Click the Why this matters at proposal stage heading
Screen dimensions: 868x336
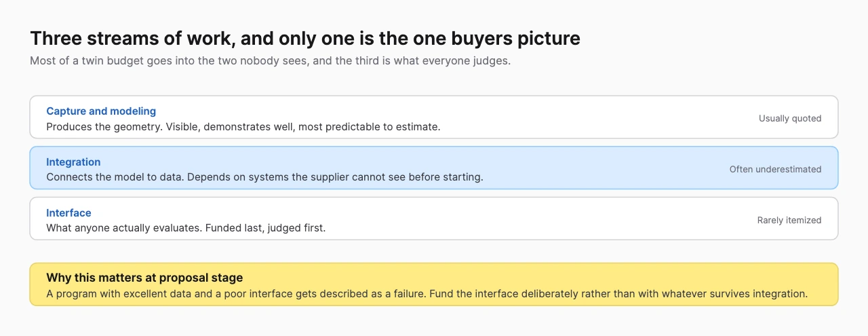(x=144, y=278)
